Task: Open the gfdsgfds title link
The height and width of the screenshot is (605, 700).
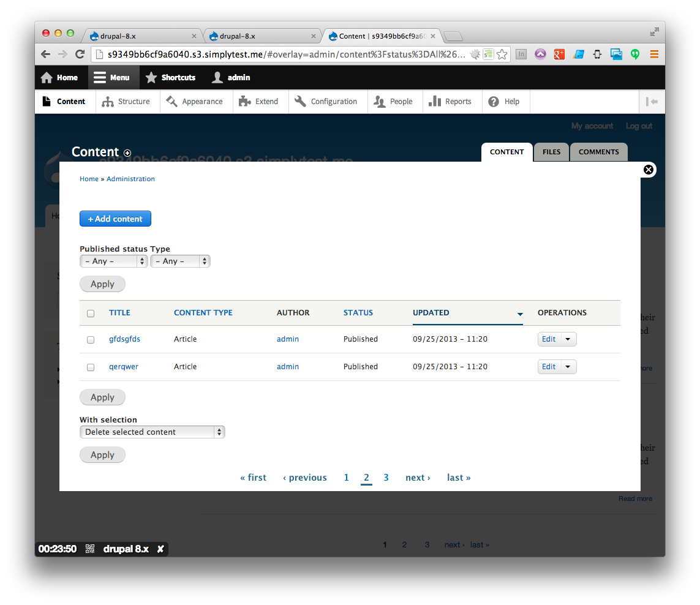Action: coord(124,339)
